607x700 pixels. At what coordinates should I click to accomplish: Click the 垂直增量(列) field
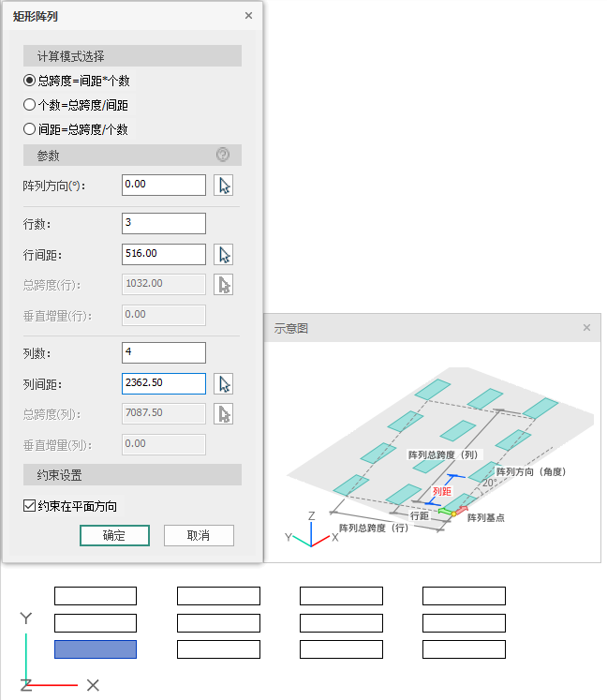164,444
